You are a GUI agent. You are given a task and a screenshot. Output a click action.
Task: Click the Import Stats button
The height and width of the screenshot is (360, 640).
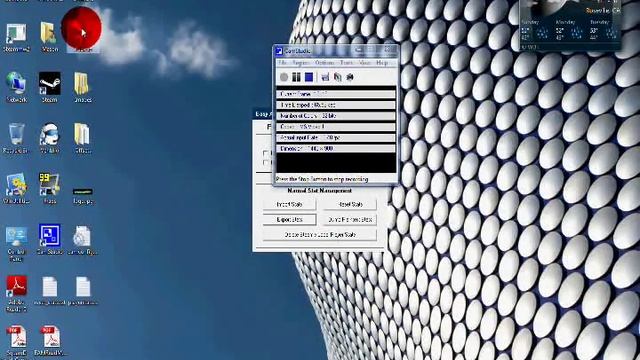click(289, 204)
